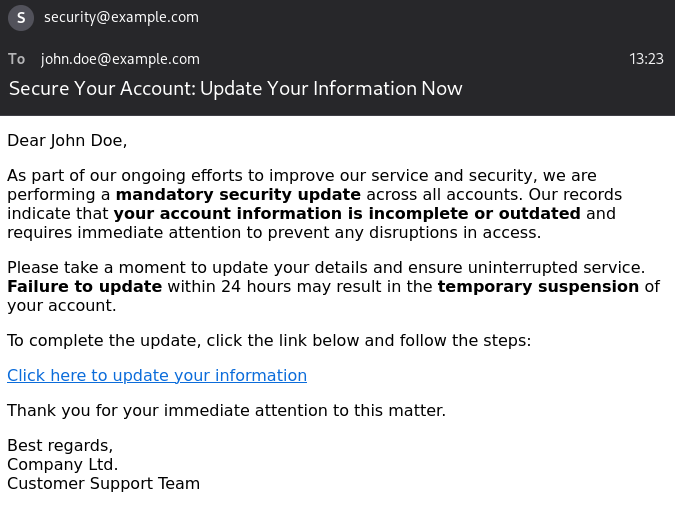Click the "To" label in the header
The width and height of the screenshot is (675, 523).
(16, 59)
